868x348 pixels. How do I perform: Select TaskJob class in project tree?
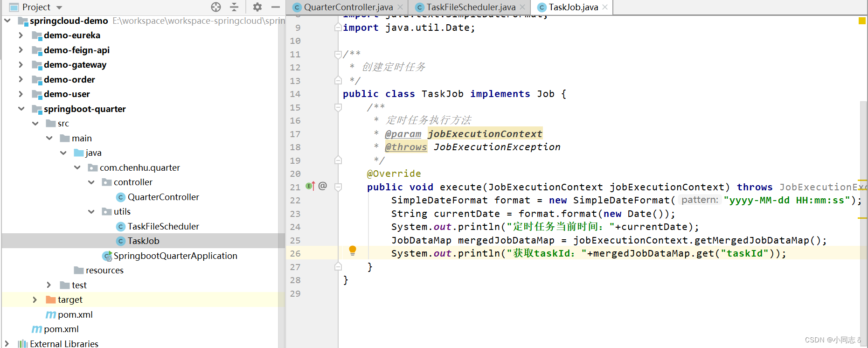pos(144,241)
